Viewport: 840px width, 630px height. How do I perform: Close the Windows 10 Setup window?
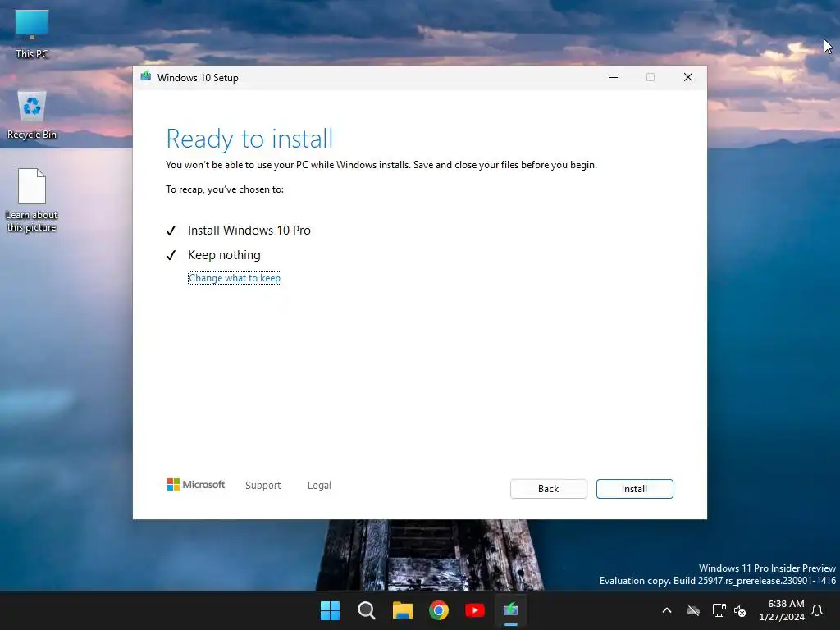688,77
